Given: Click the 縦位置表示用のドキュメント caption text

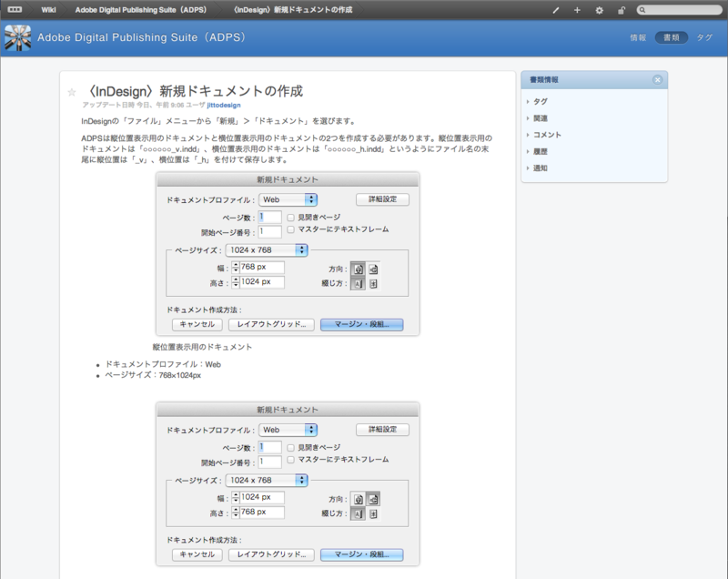Looking at the screenshot, I should 202,347.
